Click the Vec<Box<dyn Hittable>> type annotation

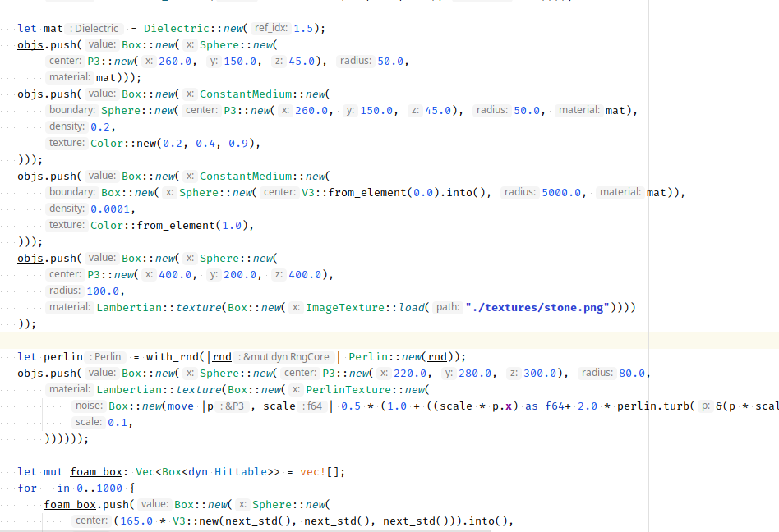(x=208, y=472)
